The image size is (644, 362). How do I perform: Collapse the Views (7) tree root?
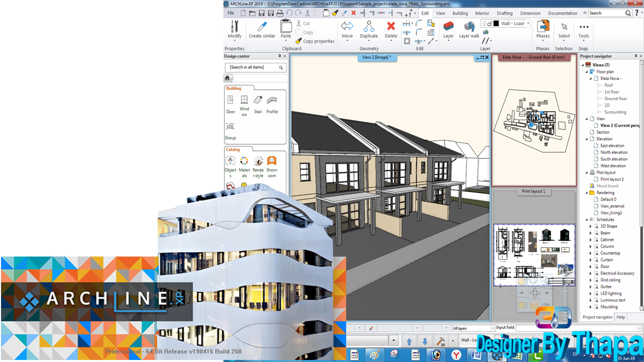[583, 65]
